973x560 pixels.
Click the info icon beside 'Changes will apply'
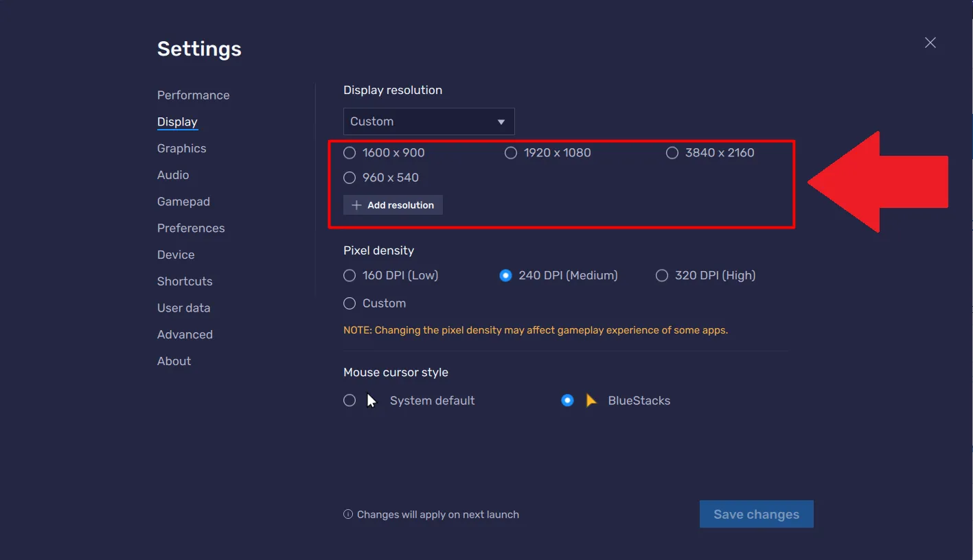click(x=348, y=514)
